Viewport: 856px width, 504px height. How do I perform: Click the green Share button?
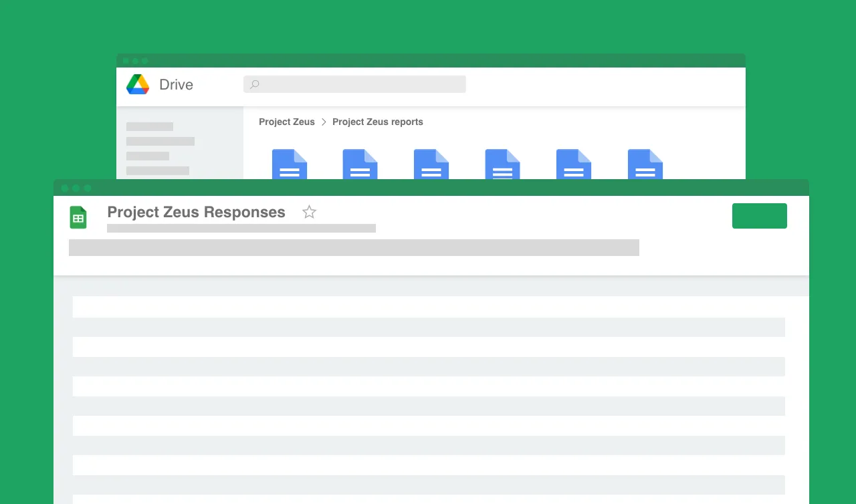tap(760, 215)
